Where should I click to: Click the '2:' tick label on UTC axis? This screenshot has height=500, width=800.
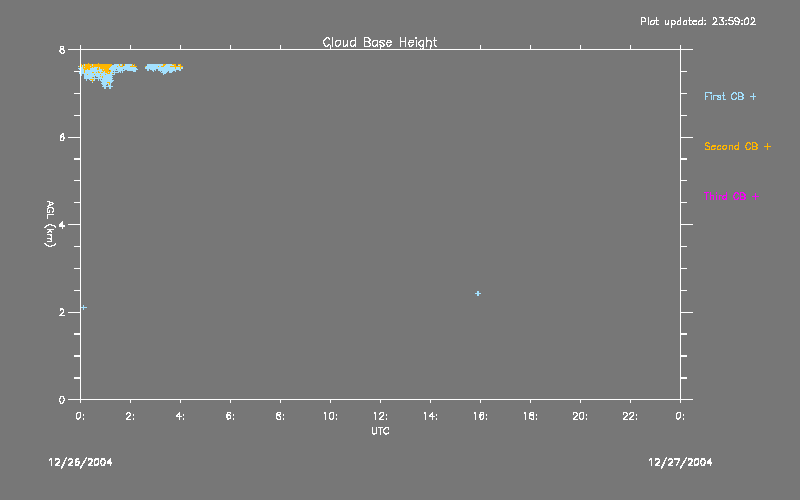[x=130, y=416]
